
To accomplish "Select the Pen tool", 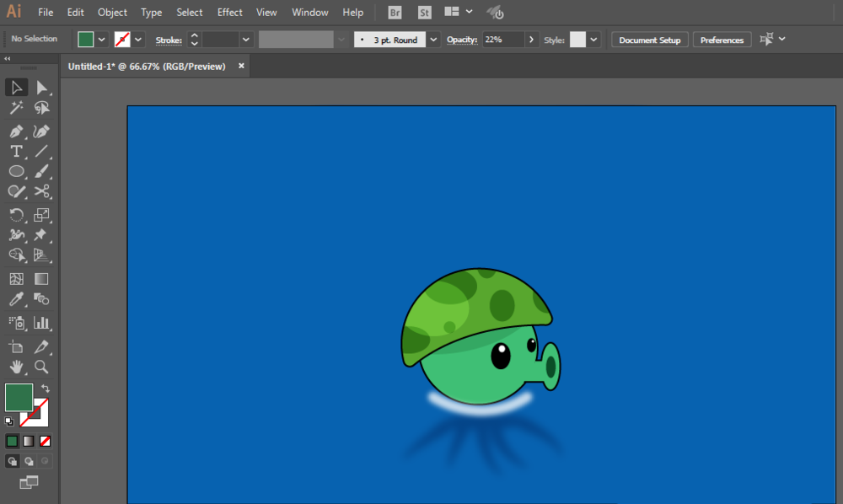I will click(x=16, y=131).
